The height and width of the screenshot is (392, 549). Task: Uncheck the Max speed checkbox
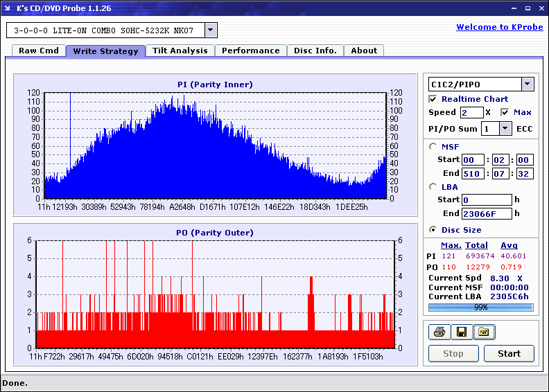pos(505,112)
